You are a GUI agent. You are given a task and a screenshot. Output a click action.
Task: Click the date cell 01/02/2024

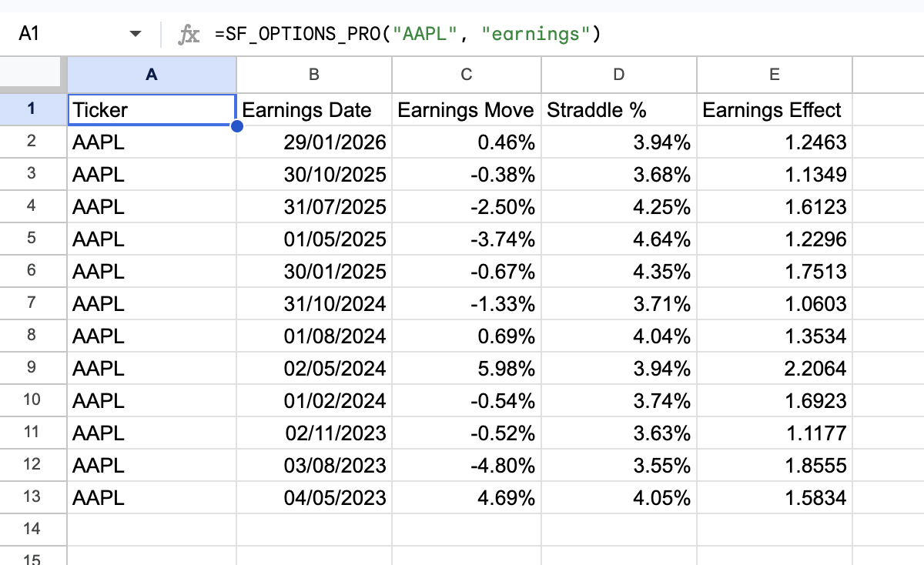314,400
